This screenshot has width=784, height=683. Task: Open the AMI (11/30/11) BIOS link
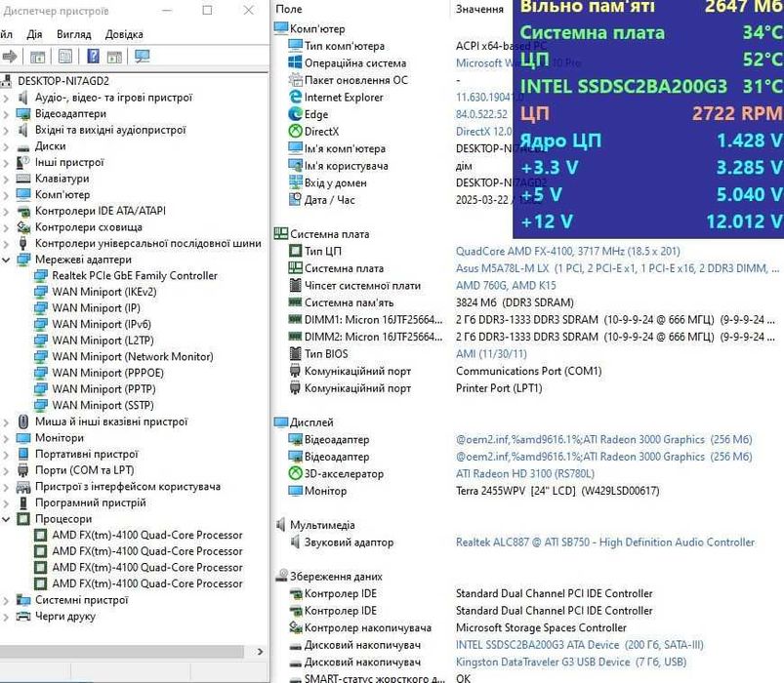pos(491,354)
